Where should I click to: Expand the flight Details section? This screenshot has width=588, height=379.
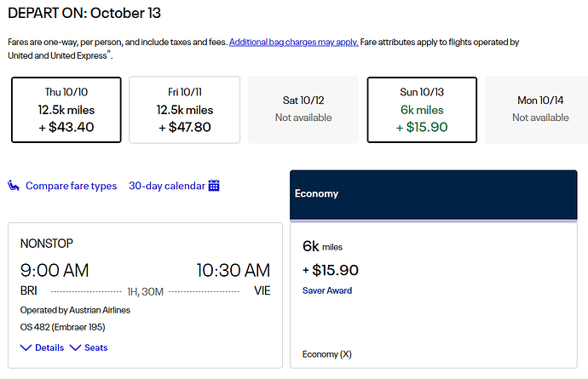pyautogui.click(x=42, y=347)
